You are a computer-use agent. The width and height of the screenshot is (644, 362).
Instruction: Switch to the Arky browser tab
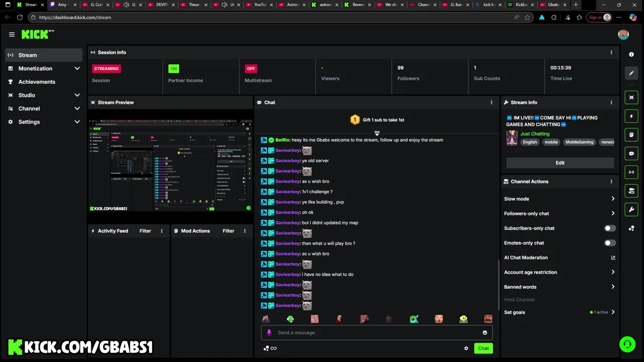pos(63,5)
